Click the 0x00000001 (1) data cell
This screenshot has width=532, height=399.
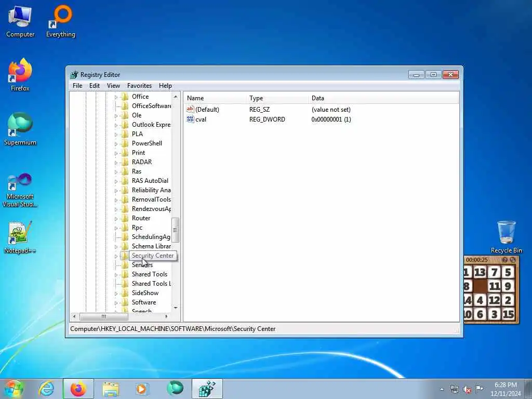(331, 119)
